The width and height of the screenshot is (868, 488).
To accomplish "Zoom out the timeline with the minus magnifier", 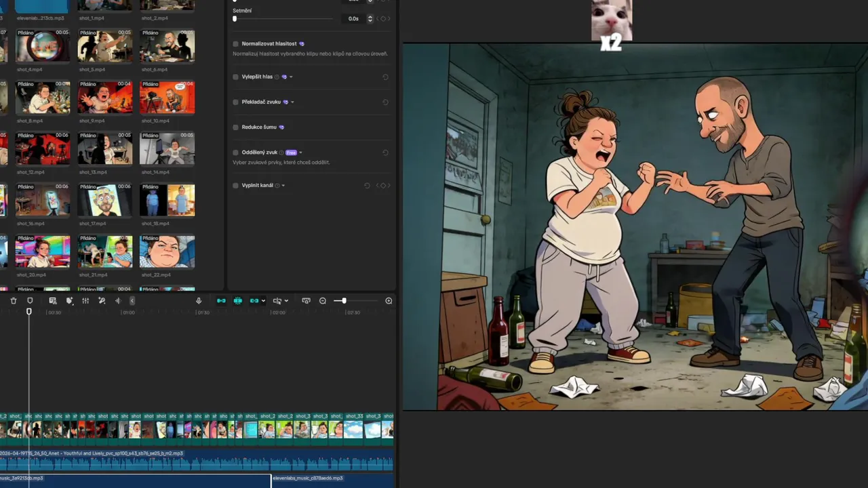I will click(323, 301).
